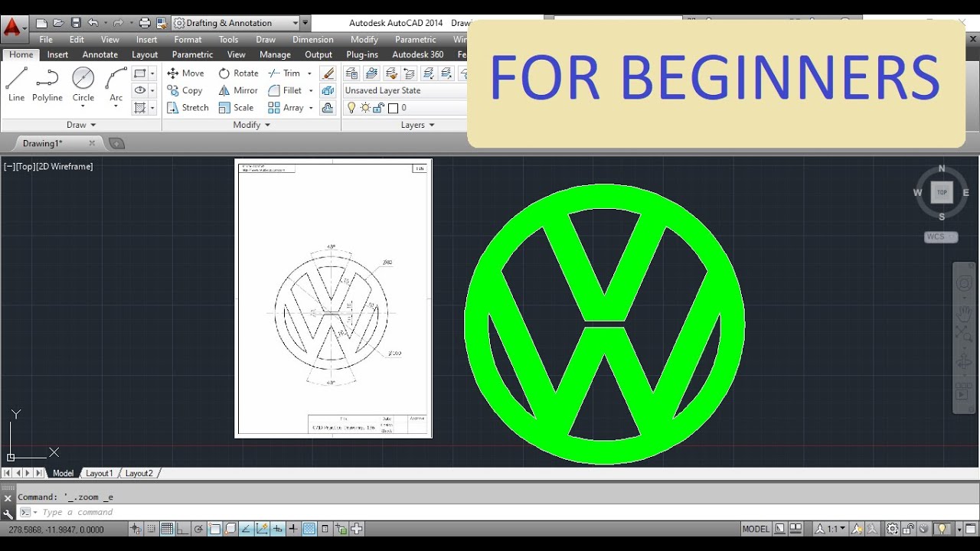Toggle the layer lock padlock icon
Viewport: 980px width, 551px height.
[378, 108]
